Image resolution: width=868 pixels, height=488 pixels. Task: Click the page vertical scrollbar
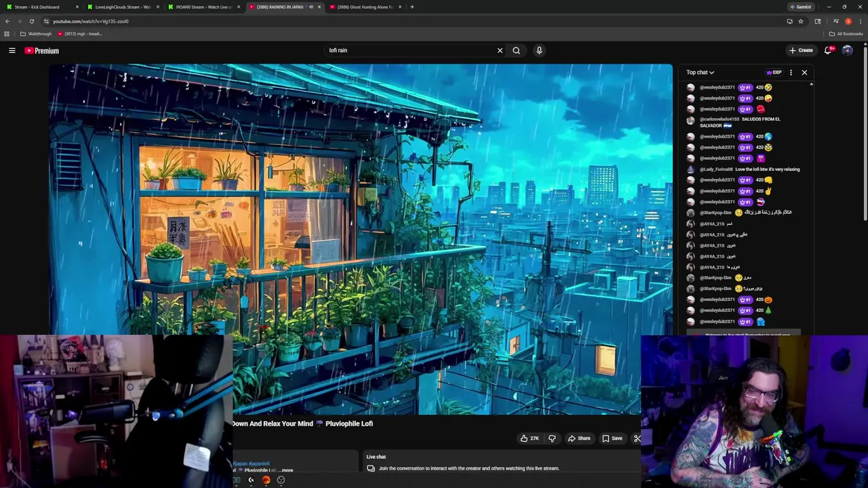[865, 132]
